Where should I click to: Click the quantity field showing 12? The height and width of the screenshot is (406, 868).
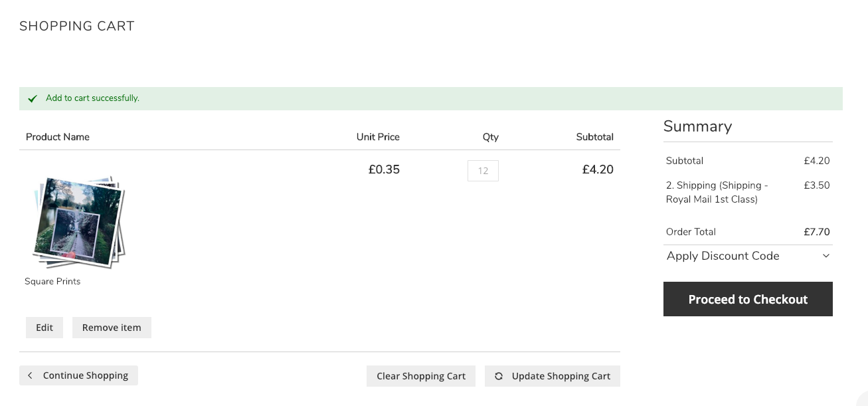tap(483, 171)
